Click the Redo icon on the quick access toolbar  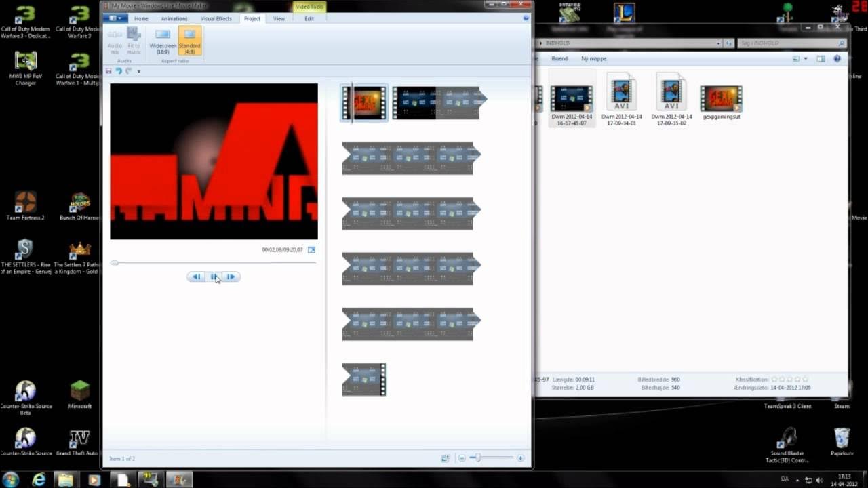coord(129,70)
